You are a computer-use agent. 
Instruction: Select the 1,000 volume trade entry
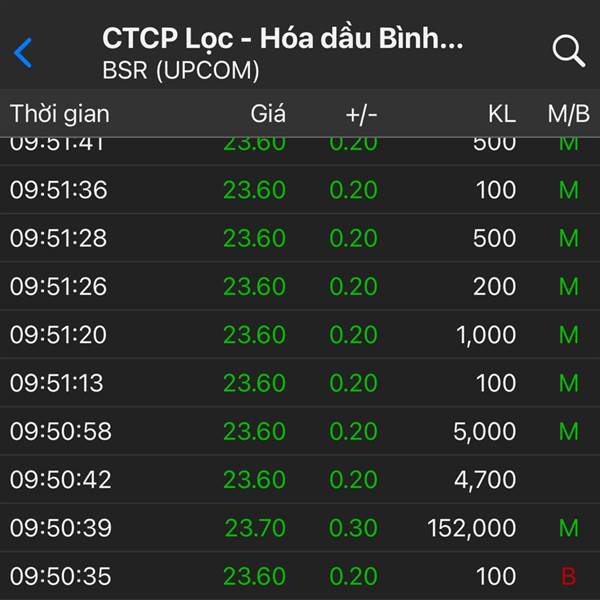(x=486, y=335)
